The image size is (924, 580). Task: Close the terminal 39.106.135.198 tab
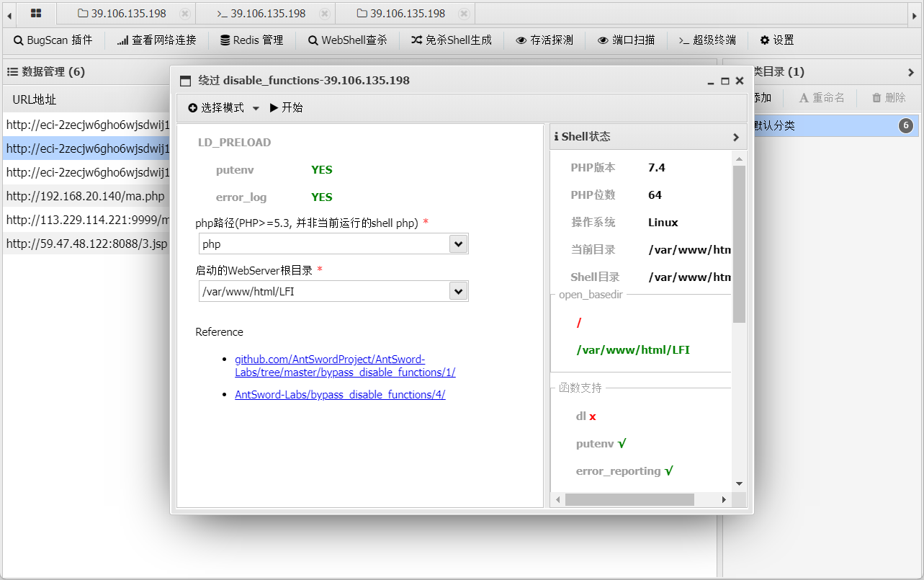[x=325, y=14]
